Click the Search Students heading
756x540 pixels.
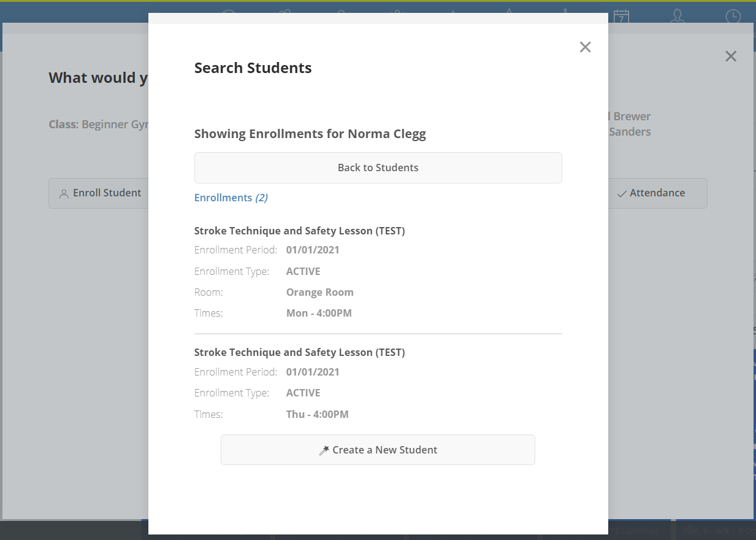coord(253,67)
